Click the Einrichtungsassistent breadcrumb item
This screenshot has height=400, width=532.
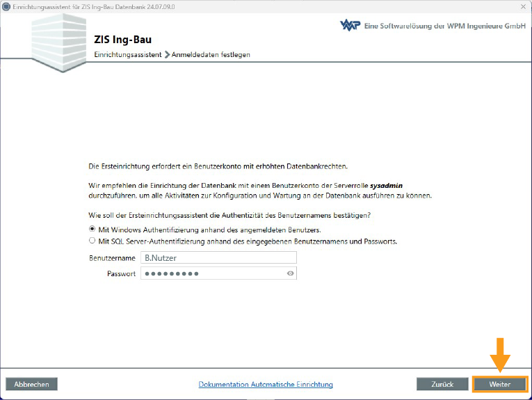point(128,54)
